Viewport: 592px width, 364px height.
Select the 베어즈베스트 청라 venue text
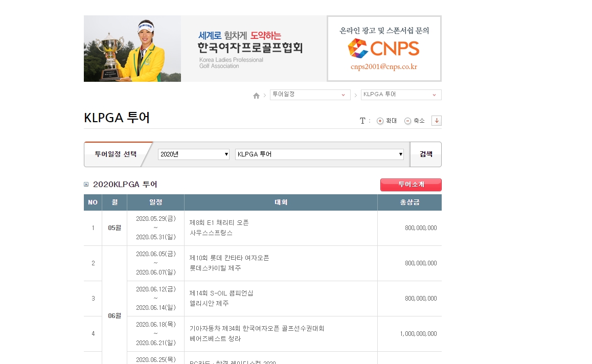click(x=215, y=339)
